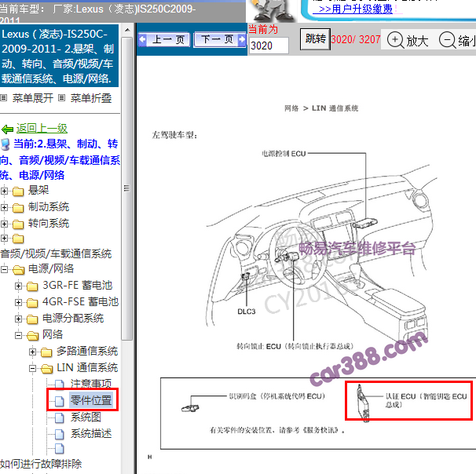Select the 转向系统 tree item
This screenshot has height=474, width=476.
point(49,223)
